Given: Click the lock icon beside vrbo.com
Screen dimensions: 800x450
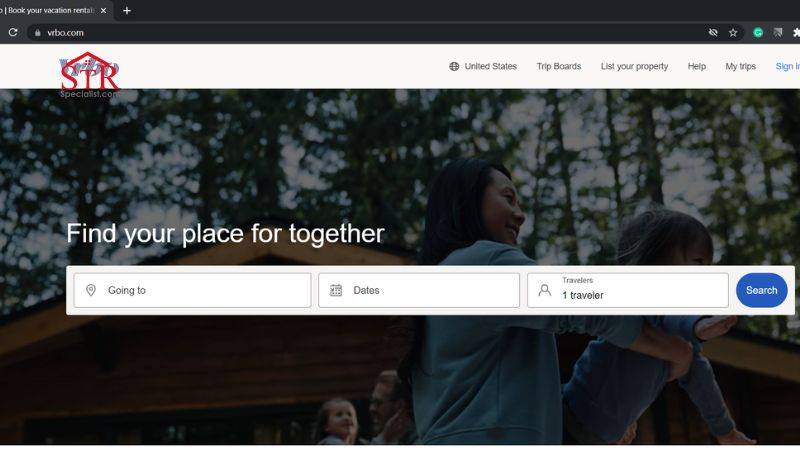Looking at the screenshot, I should pyautogui.click(x=37, y=32).
